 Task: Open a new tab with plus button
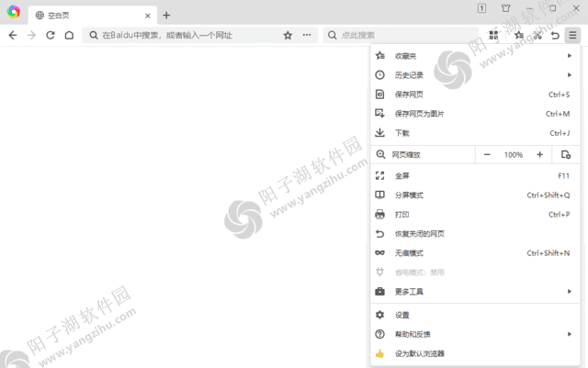[x=166, y=15]
